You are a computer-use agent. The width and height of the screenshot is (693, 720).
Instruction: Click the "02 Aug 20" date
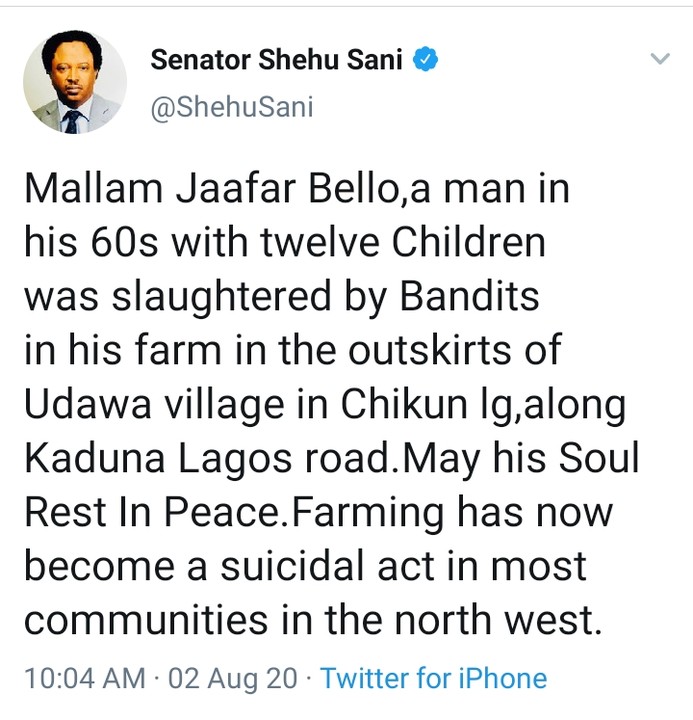click(247, 679)
